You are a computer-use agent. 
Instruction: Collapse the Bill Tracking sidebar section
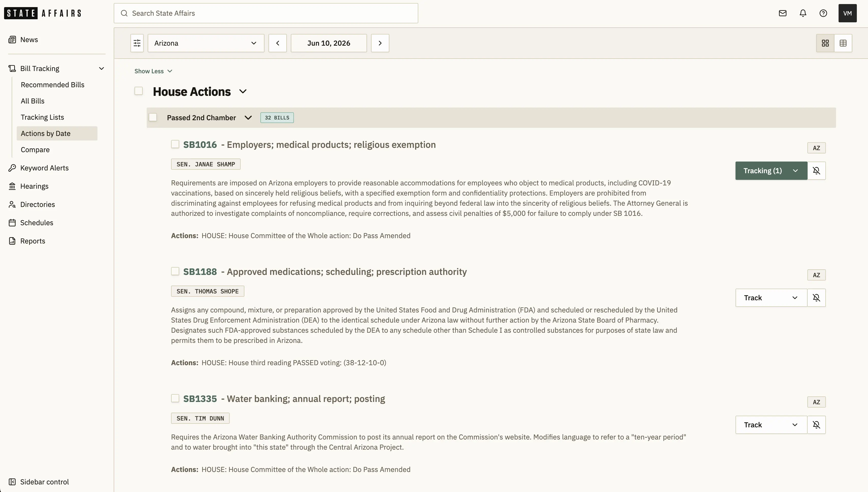pos(101,68)
